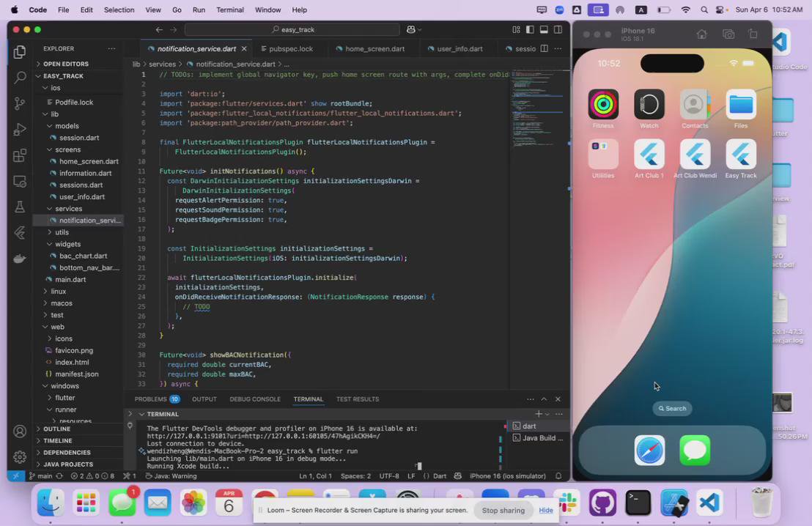Open Spotlight search in macOS menu bar
Viewport: 812px width, 526px height.
coord(704,10)
